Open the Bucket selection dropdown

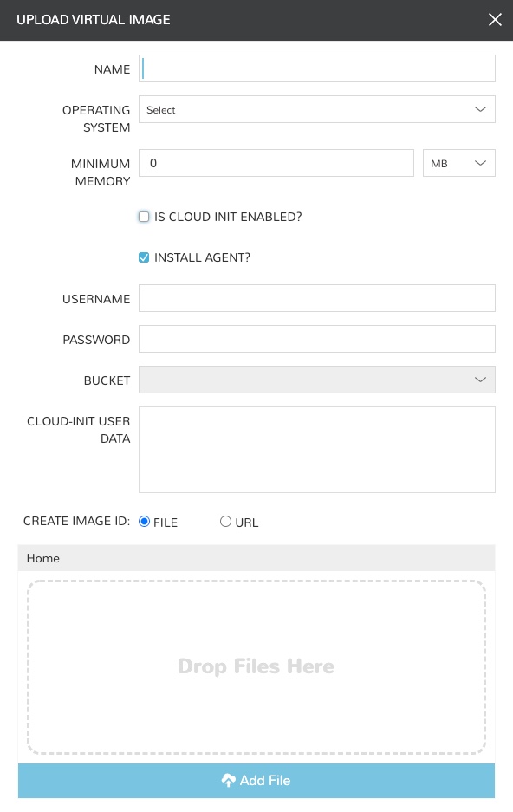click(x=317, y=380)
